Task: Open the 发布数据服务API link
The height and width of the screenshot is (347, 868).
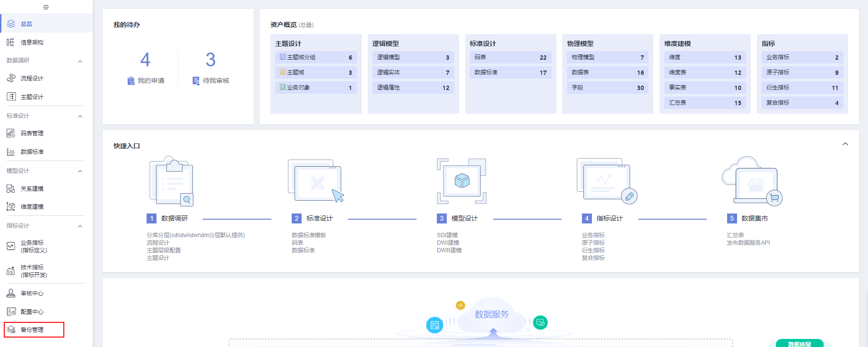Action: tap(748, 243)
